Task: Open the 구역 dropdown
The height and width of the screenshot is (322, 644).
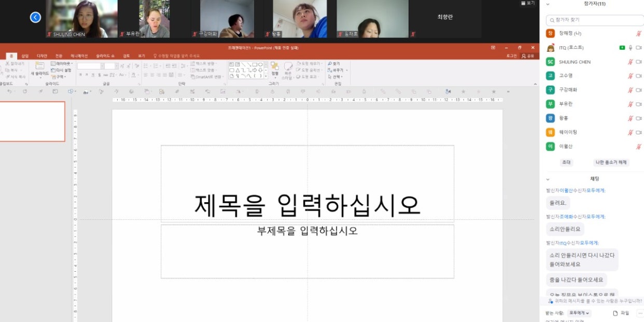Action: click(58, 76)
